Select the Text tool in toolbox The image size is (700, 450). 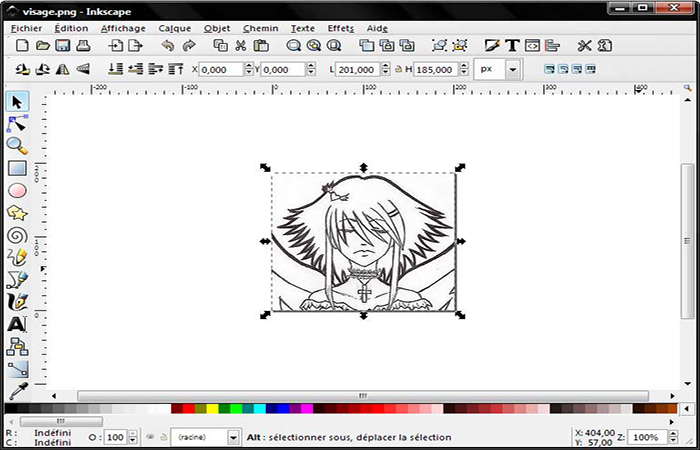point(17,324)
